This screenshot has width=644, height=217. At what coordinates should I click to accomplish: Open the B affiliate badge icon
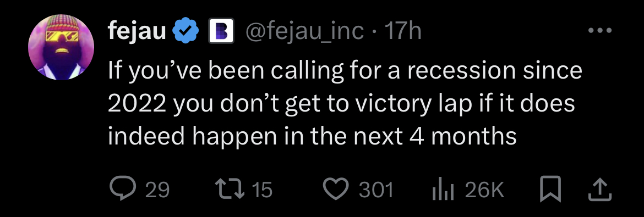[x=221, y=31]
